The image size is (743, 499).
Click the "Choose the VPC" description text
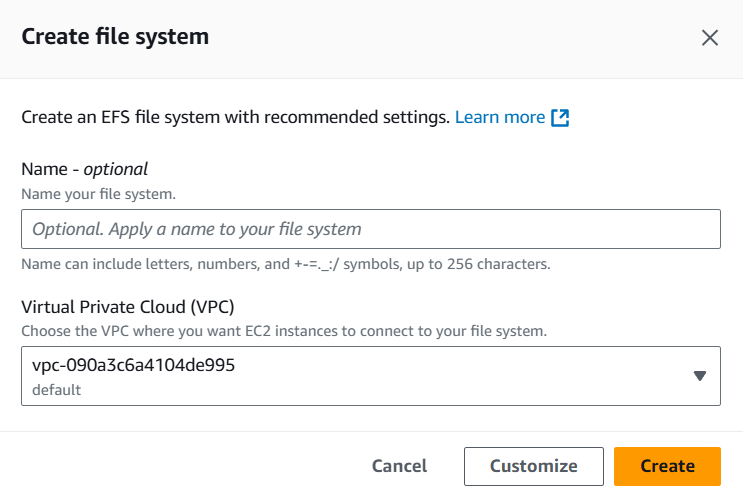(x=284, y=330)
